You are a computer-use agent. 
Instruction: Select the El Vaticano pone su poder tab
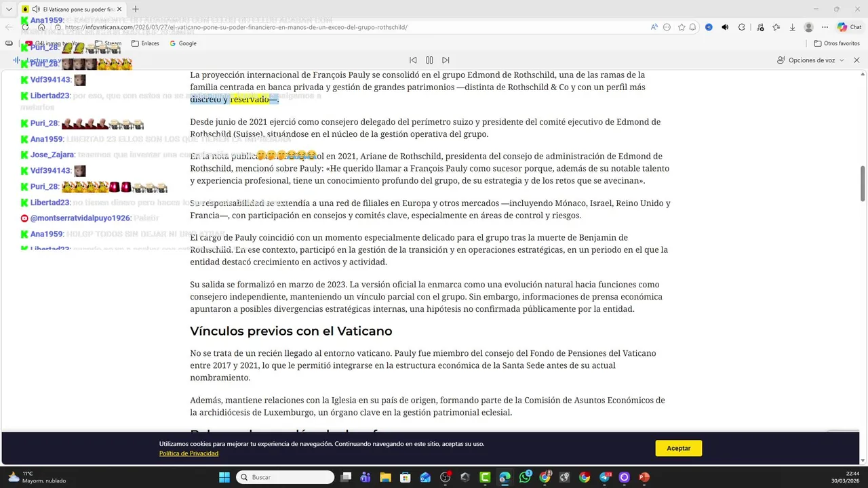tap(71, 9)
